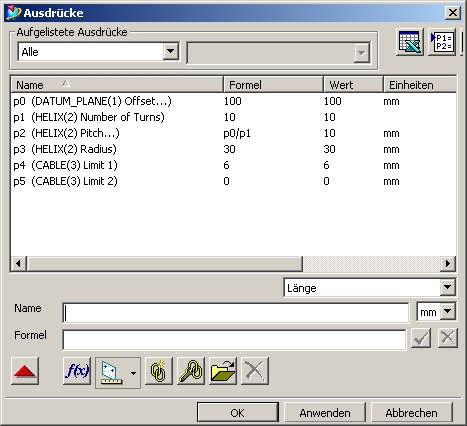This screenshot has height=426, width=467.
Task: Click the red collapse arrow button
Action: [25, 371]
